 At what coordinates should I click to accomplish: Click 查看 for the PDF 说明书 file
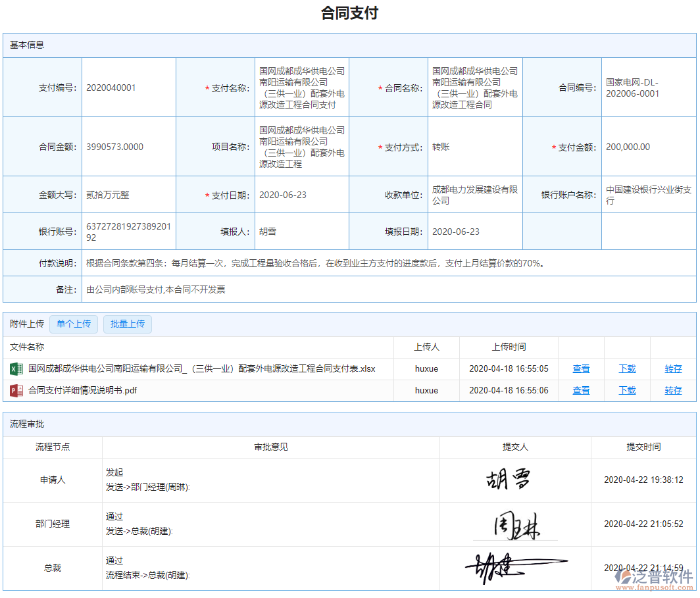581,390
